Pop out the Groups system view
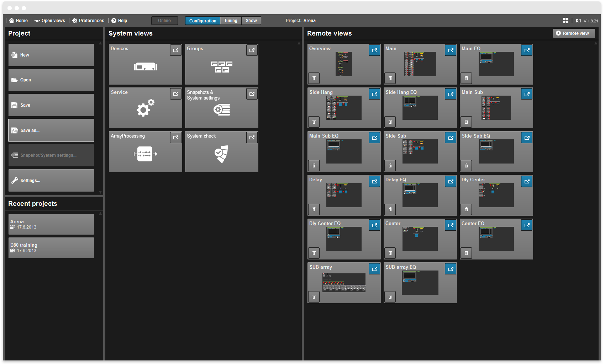Screen dimensions: 605x364 (x=252, y=50)
